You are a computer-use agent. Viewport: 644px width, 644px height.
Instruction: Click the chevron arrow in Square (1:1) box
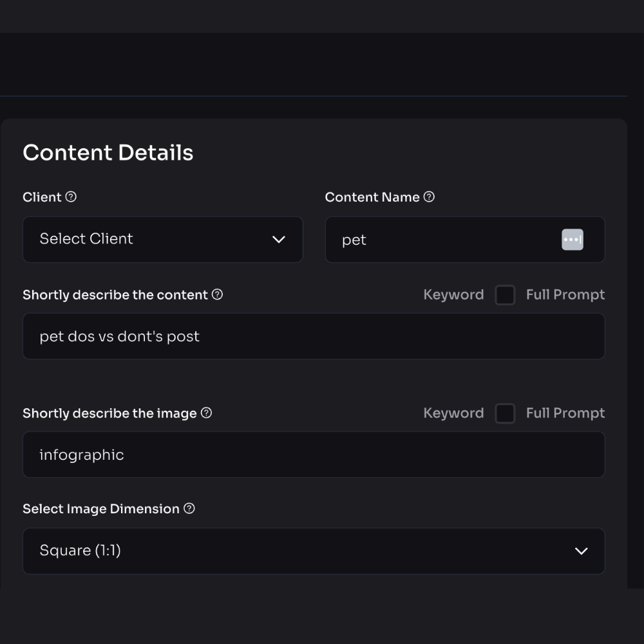click(581, 551)
